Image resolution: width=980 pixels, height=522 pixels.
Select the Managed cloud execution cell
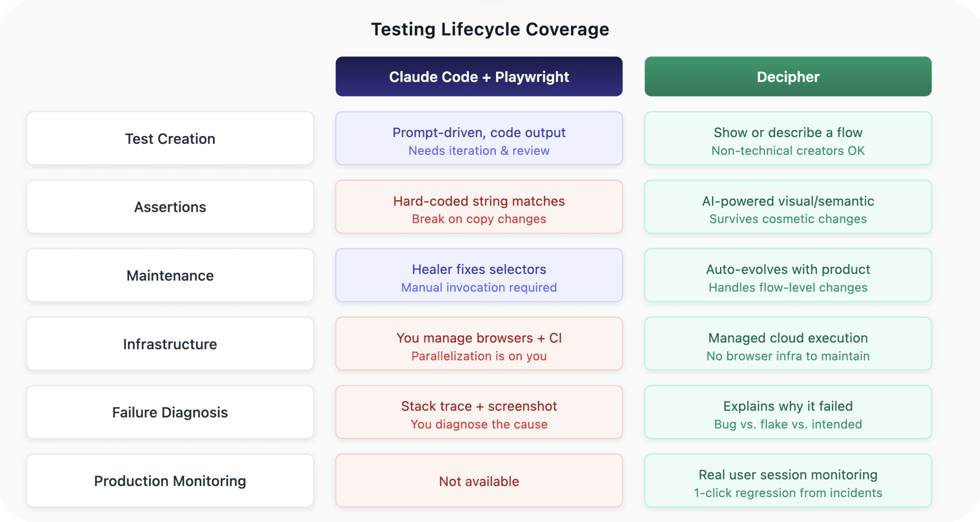pos(788,344)
